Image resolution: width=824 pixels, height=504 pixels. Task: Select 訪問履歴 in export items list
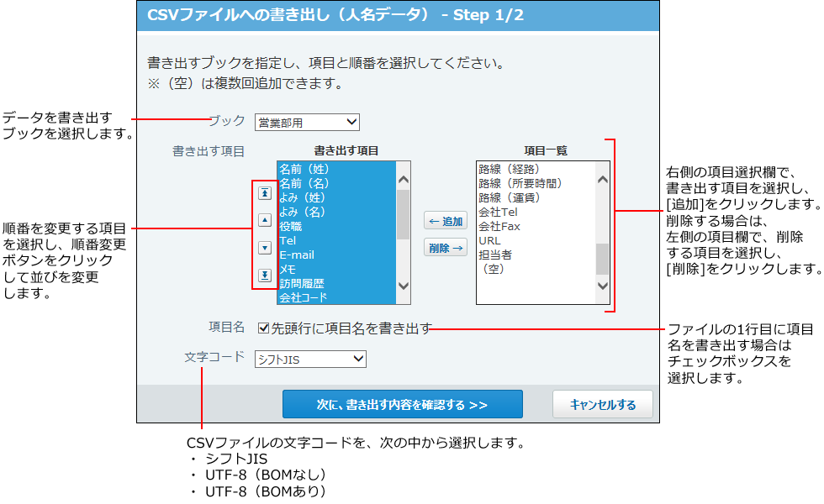[x=336, y=284]
